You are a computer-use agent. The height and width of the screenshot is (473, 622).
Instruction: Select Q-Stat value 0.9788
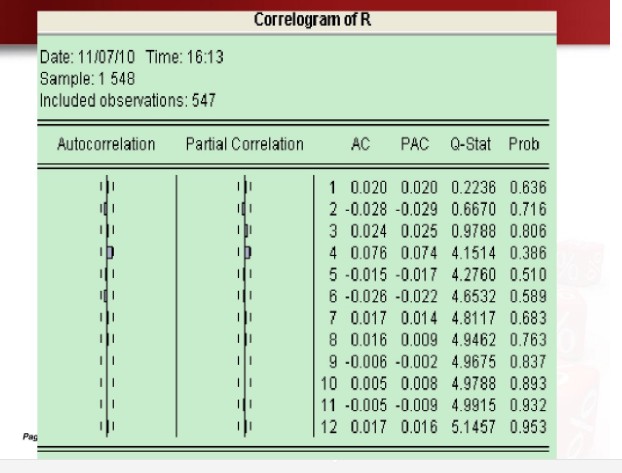(x=474, y=231)
